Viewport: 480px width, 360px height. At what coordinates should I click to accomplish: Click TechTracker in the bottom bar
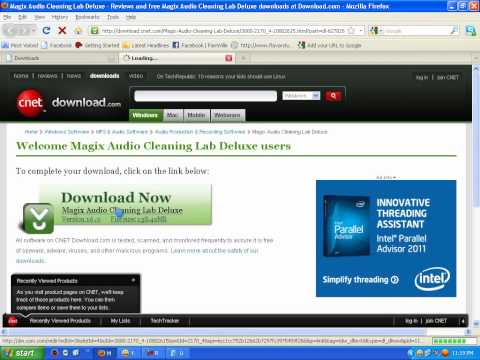(165, 321)
